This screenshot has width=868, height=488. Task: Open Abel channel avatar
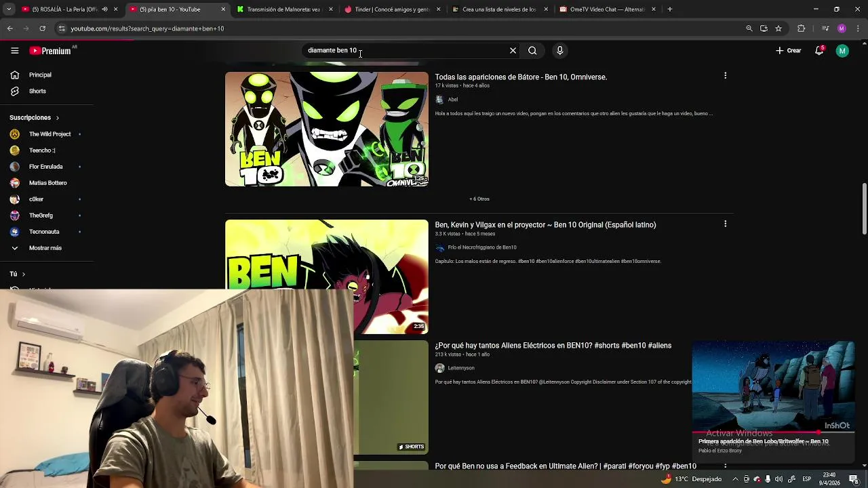point(439,100)
